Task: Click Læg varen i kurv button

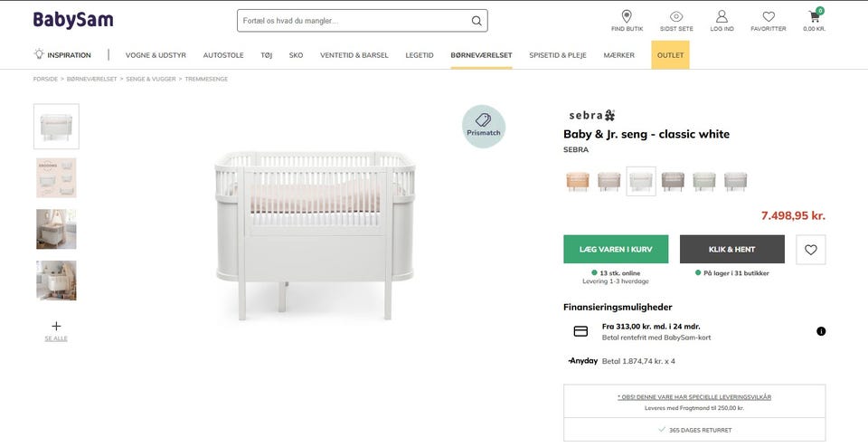Action: point(616,250)
